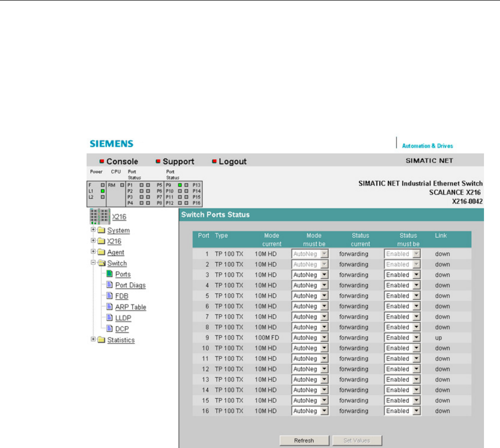This screenshot has width=500, height=448.
Task: Click the Automation & Drives text
Action: coord(427,146)
